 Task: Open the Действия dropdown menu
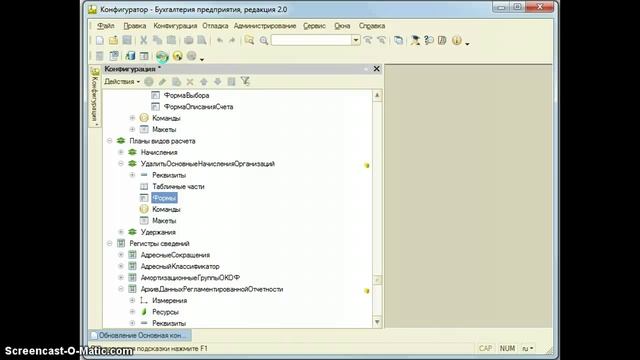(122, 82)
